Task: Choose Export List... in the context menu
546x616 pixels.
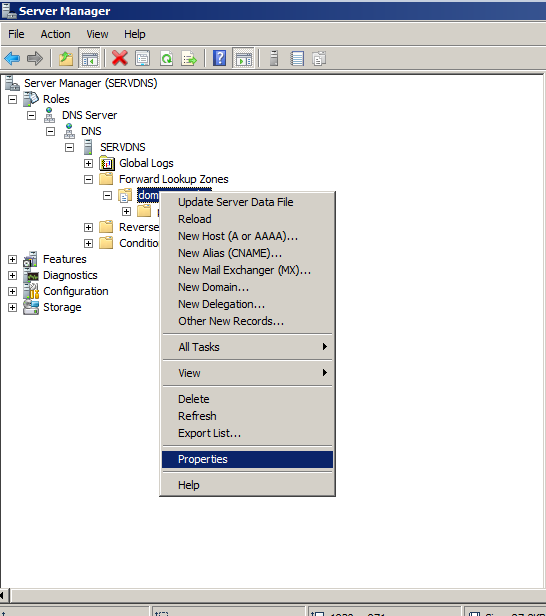Action: point(247,433)
